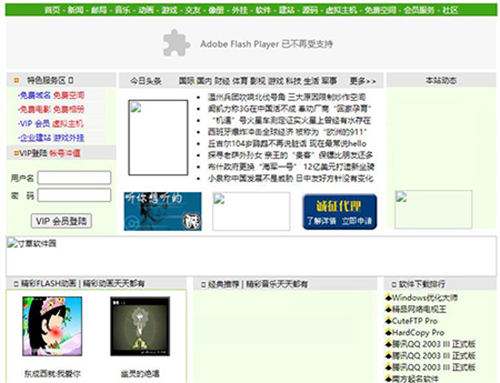
Task: Select the 军事 news category
Action: click(329, 81)
